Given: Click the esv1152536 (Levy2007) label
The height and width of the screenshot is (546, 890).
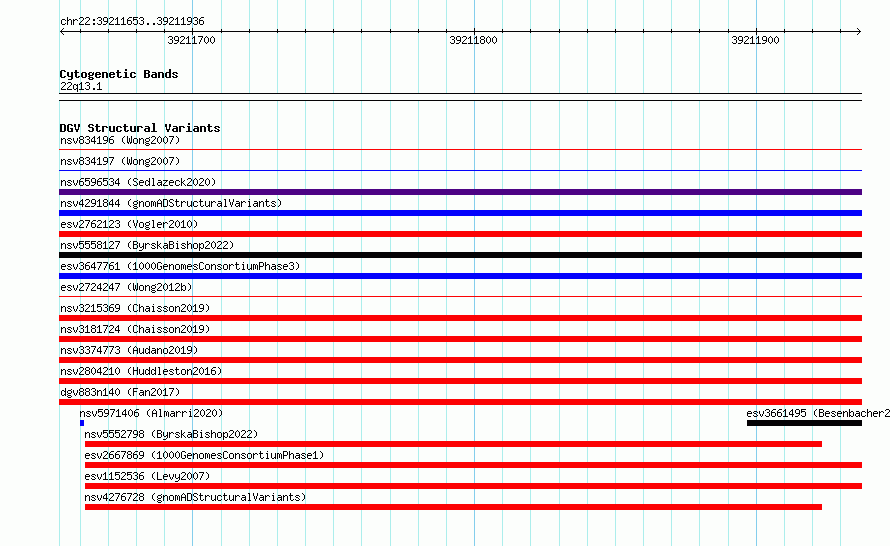Looking at the screenshot, I should tap(147, 476).
